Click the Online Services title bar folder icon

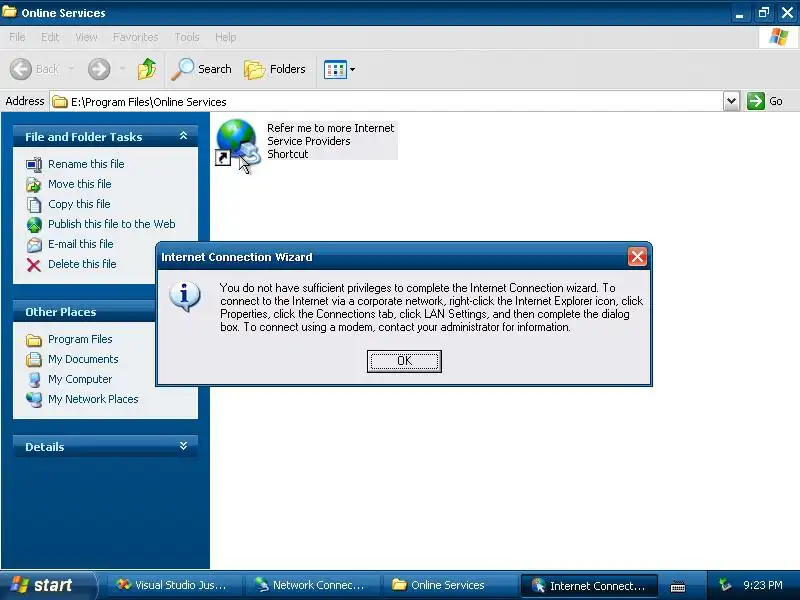pos(9,12)
